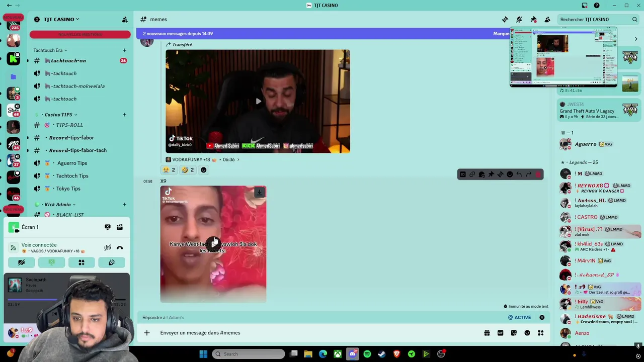The image size is (644, 362).
Task: Open the clips icon in Écran 1 panel
Action: pos(120,227)
